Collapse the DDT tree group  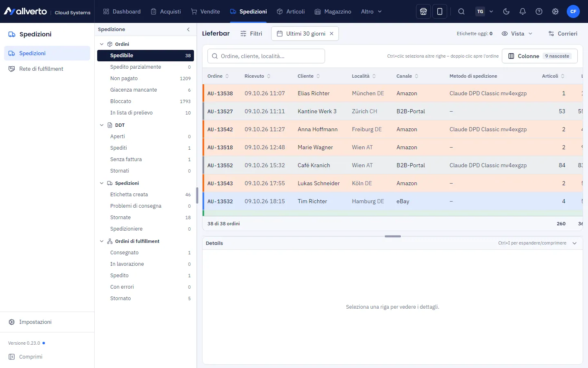coord(102,125)
